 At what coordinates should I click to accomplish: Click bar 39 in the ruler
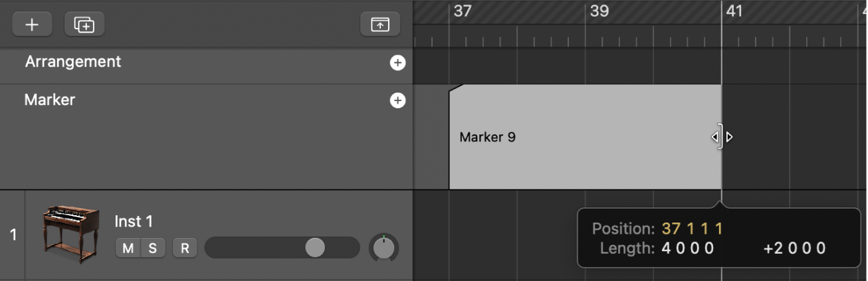[599, 11]
